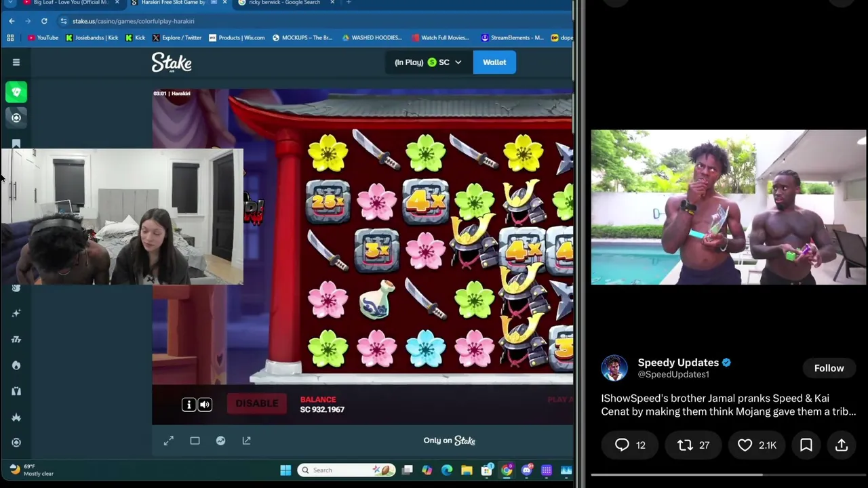
Task: Open the Kick bookmark
Action: 136,38
